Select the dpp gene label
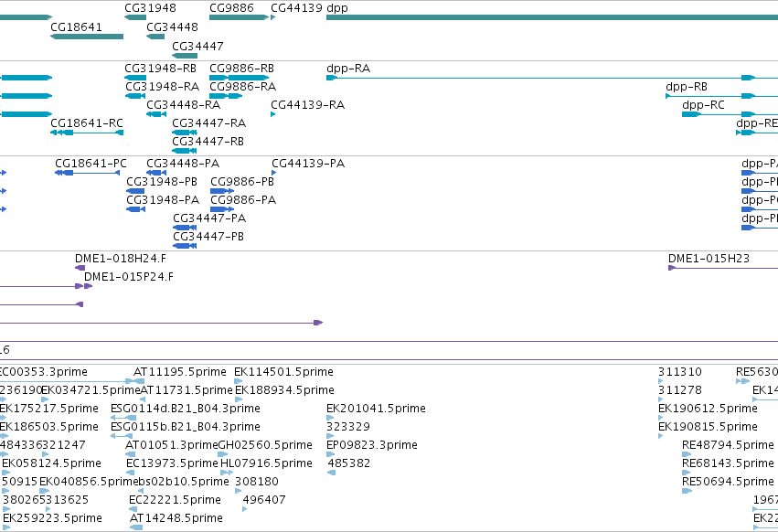Viewport: 778px width, 532px height. [337, 8]
